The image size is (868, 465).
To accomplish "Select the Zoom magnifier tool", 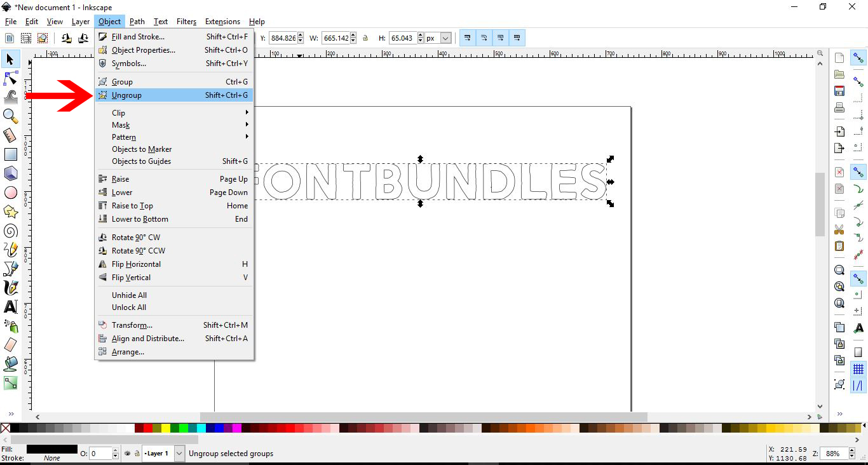I will pyautogui.click(x=10, y=116).
